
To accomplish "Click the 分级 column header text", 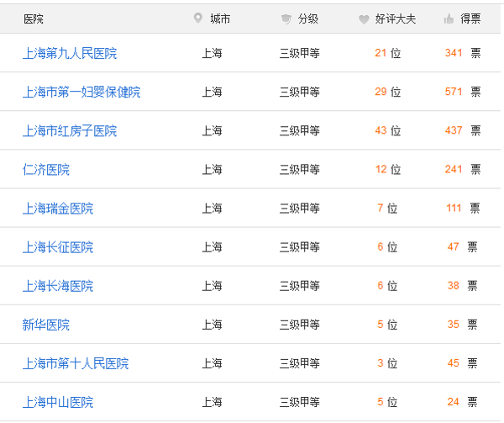I will tap(308, 19).
